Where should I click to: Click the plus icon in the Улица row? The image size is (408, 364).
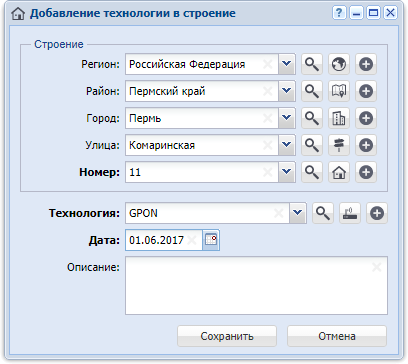366,145
